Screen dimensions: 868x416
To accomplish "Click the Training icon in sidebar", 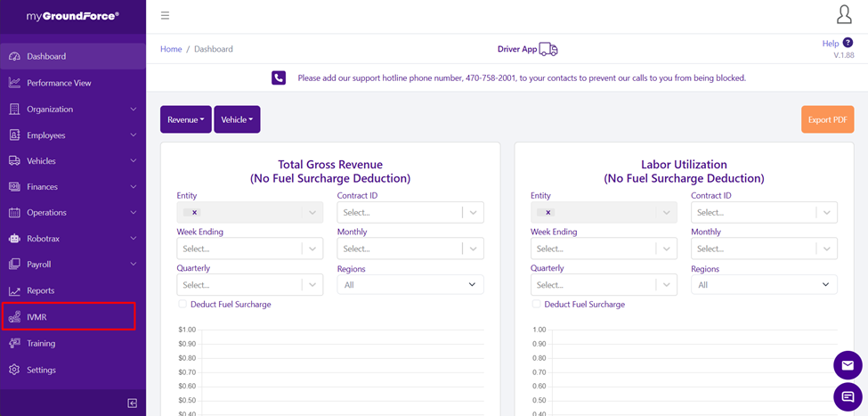I will (14, 344).
